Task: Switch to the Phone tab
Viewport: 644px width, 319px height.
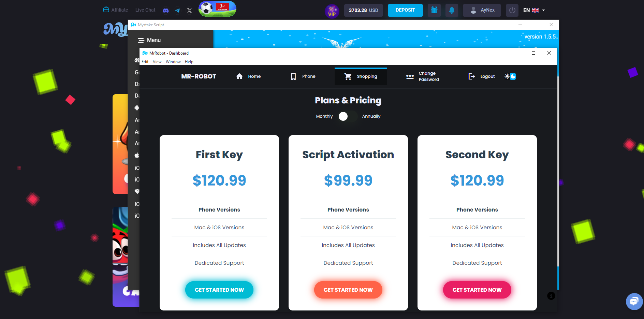Action: [x=303, y=76]
